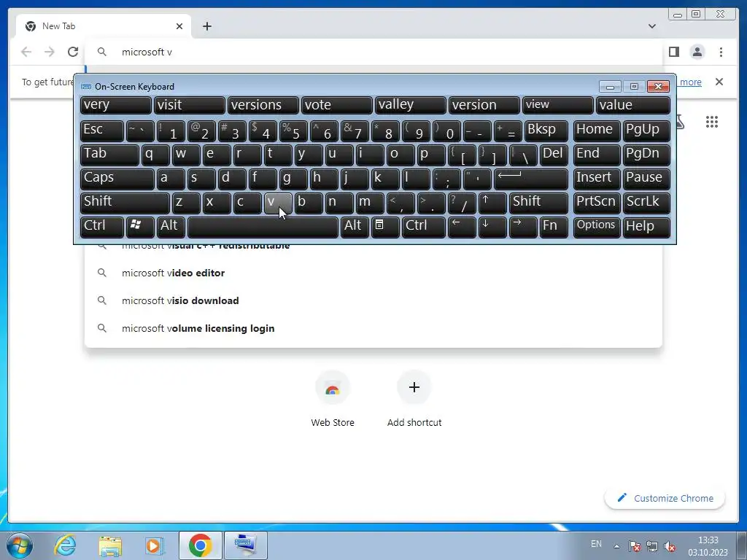Open the Google apps grid
Viewport: 747px width, 560px height.
click(x=712, y=122)
